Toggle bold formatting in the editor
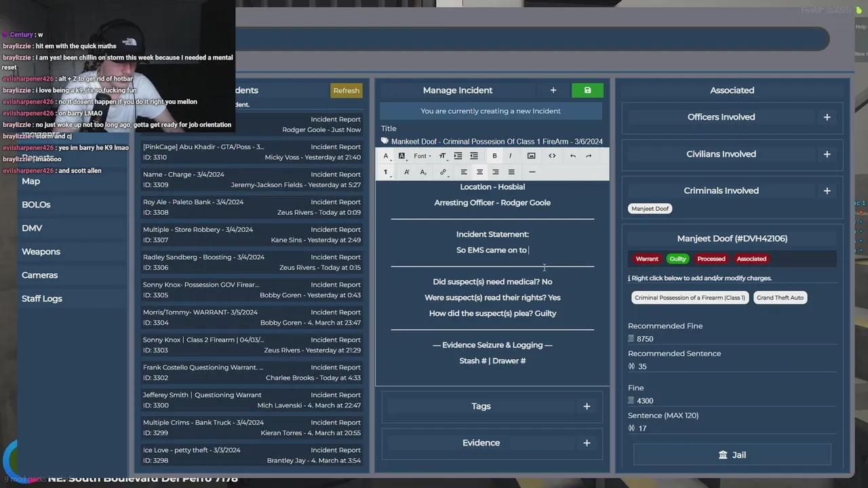This screenshot has height=488, width=868. (x=494, y=156)
